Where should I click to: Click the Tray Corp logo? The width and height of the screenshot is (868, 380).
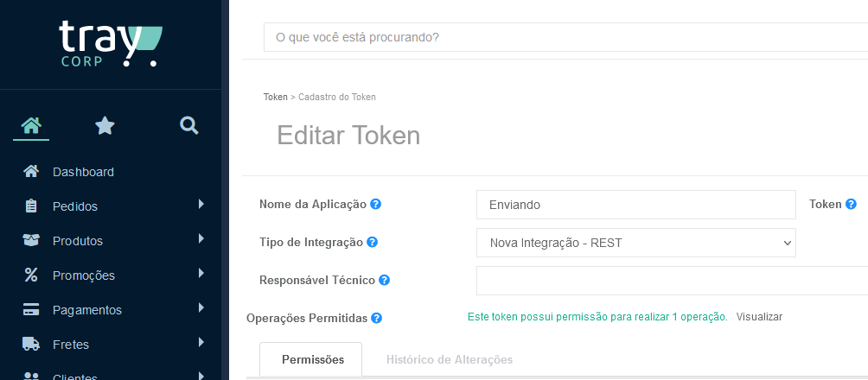[111, 44]
